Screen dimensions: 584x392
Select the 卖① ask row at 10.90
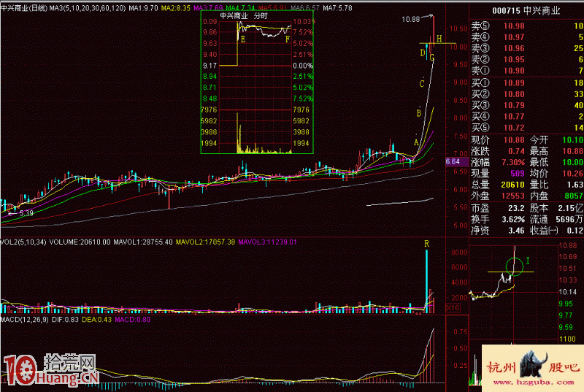click(526, 71)
